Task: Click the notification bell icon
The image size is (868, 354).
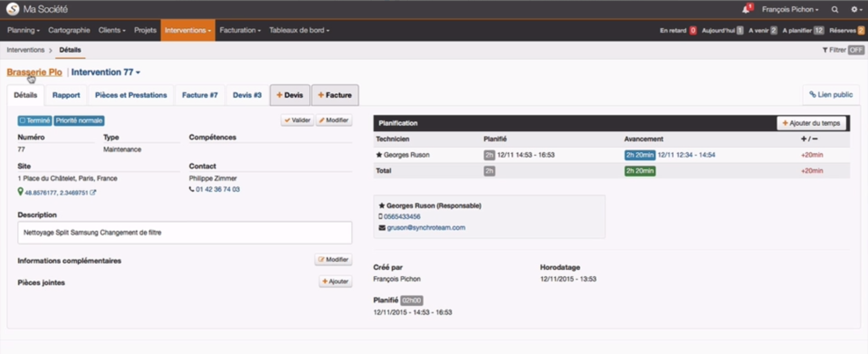Action: tap(746, 10)
